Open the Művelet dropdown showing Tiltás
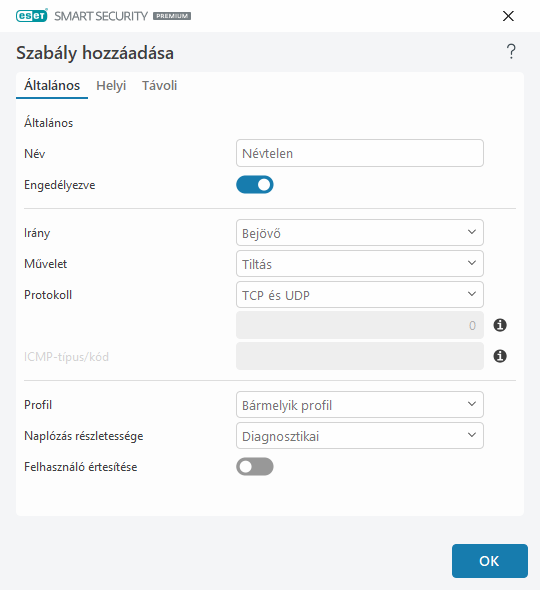This screenshot has width=540, height=590. (360, 264)
